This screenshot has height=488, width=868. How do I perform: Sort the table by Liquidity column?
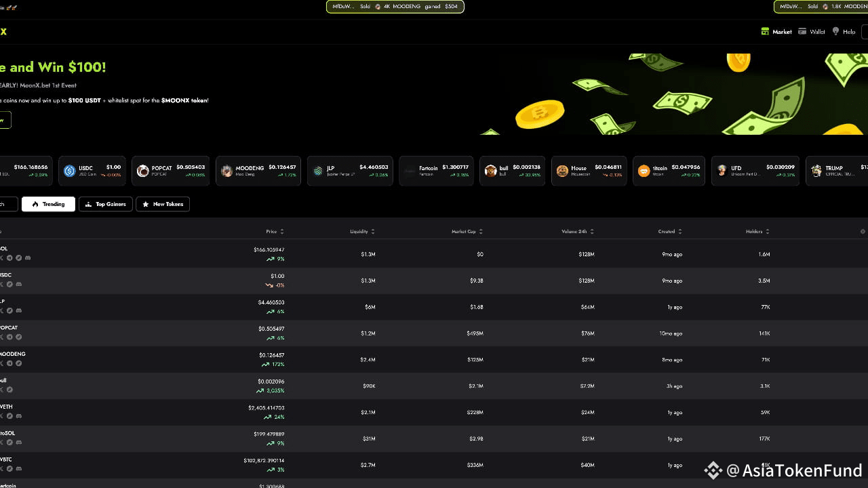click(362, 231)
